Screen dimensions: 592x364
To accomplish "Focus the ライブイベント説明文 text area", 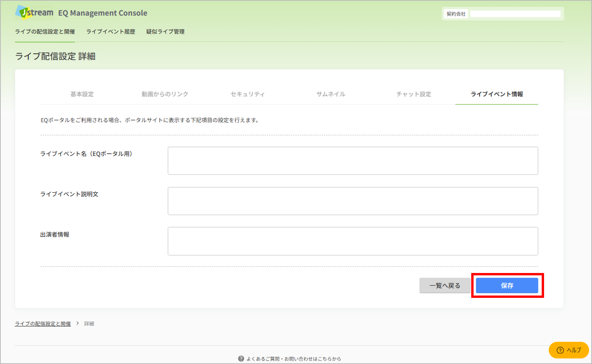I will click(353, 201).
